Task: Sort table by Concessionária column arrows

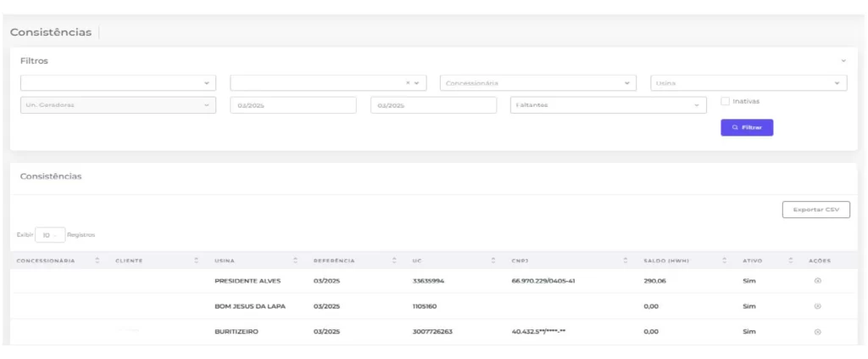Action: (x=97, y=261)
